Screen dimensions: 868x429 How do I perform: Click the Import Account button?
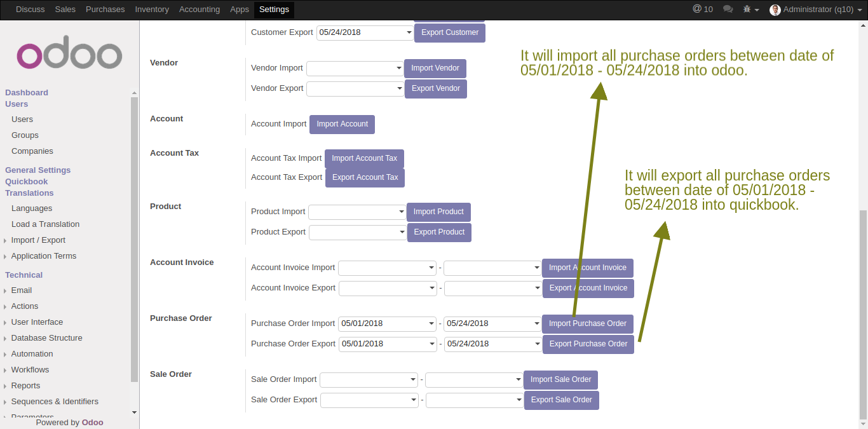(x=342, y=124)
